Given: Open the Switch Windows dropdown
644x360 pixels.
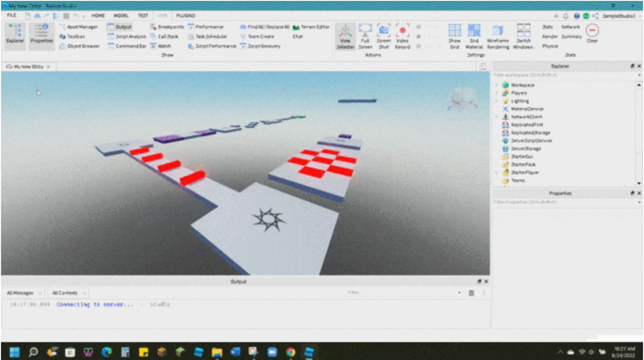Looking at the screenshot, I should pos(523,36).
